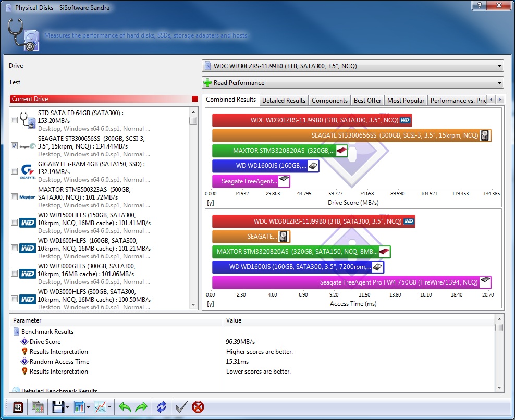Click the green MAXTOR bar in Access Time chart
The height and width of the screenshot is (420, 515).
click(301, 252)
